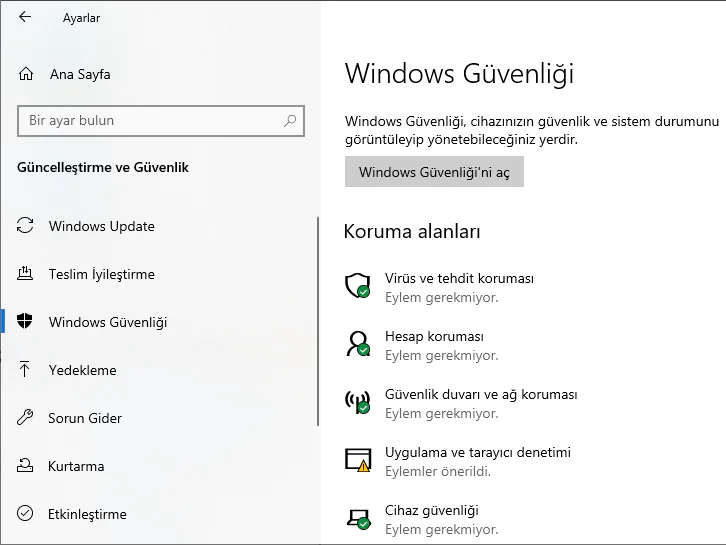The height and width of the screenshot is (545, 726).
Task: Open Virüs ve tehdit koruması
Action: (459, 278)
